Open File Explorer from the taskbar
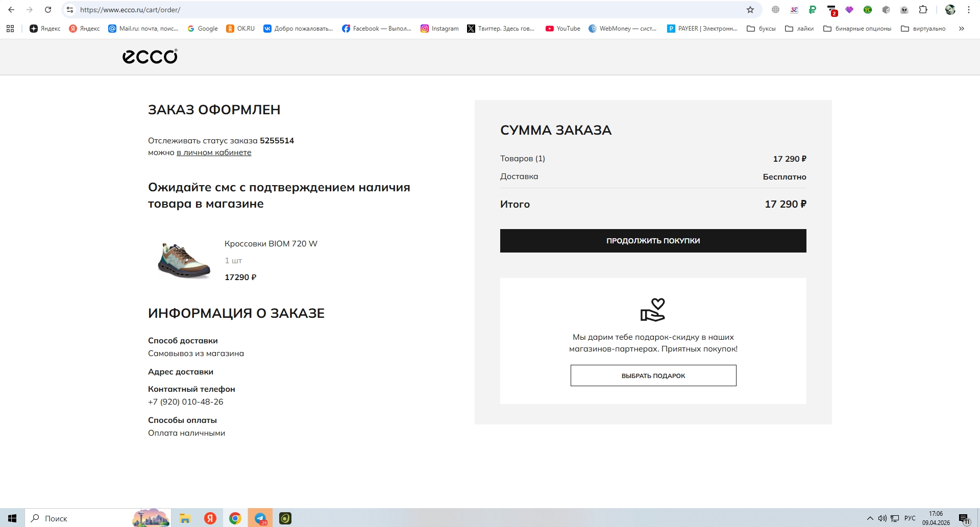 coord(185,518)
